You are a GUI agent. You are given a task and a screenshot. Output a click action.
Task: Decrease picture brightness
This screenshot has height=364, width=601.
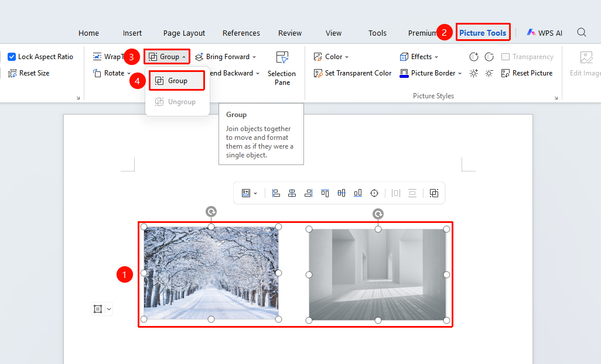coord(489,73)
